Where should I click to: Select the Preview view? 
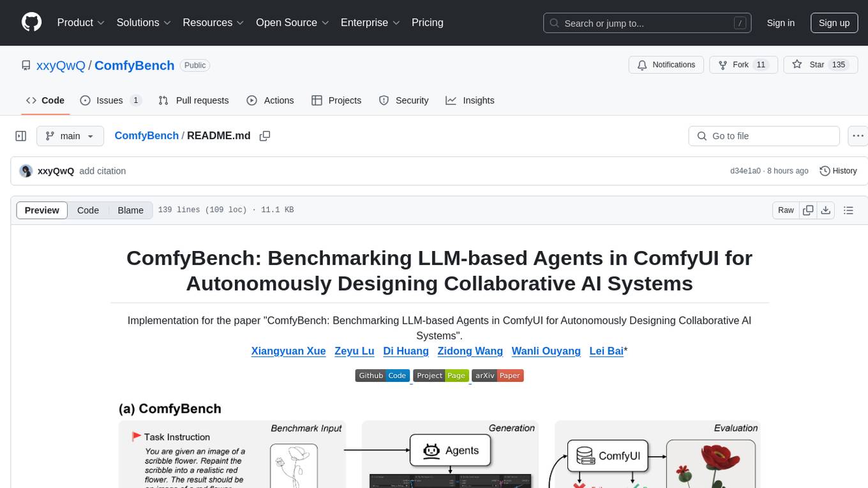(x=42, y=210)
